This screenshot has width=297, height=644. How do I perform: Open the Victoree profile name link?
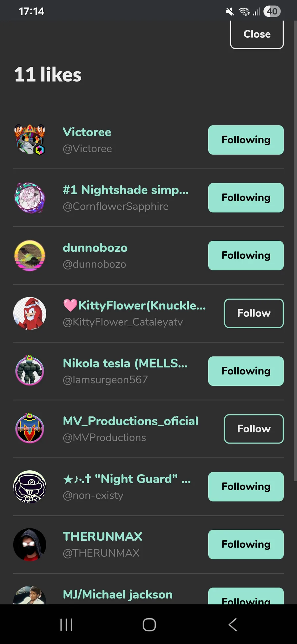[87, 132]
